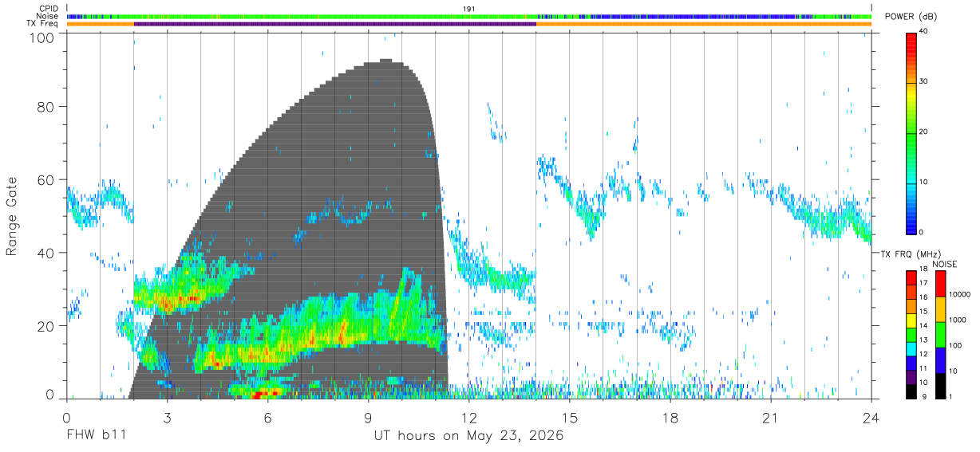Click the NOISE color scale bar
Viewport: 980px width, 452px height.
point(940,333)
